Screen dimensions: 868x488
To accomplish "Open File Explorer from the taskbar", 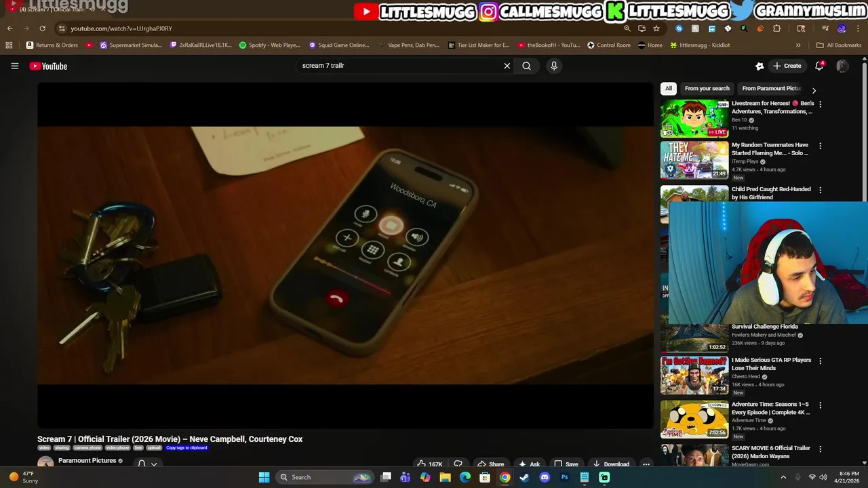I will [445, 477].
